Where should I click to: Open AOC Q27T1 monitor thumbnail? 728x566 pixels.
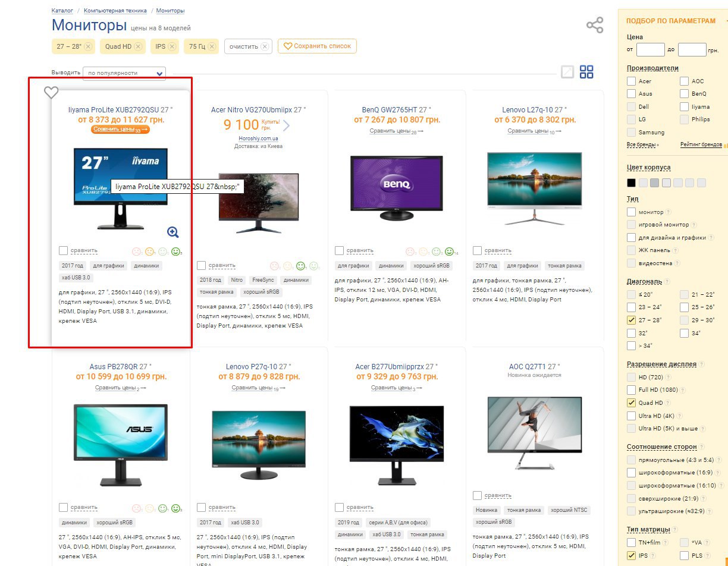(x=535, y=433)
